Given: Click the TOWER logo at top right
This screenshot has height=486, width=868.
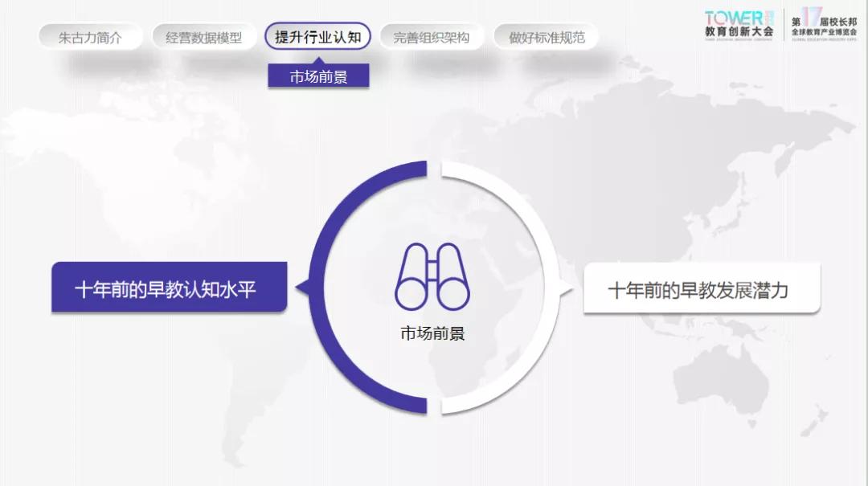Looking at the screenshot, I should click(x=732, y=18).
